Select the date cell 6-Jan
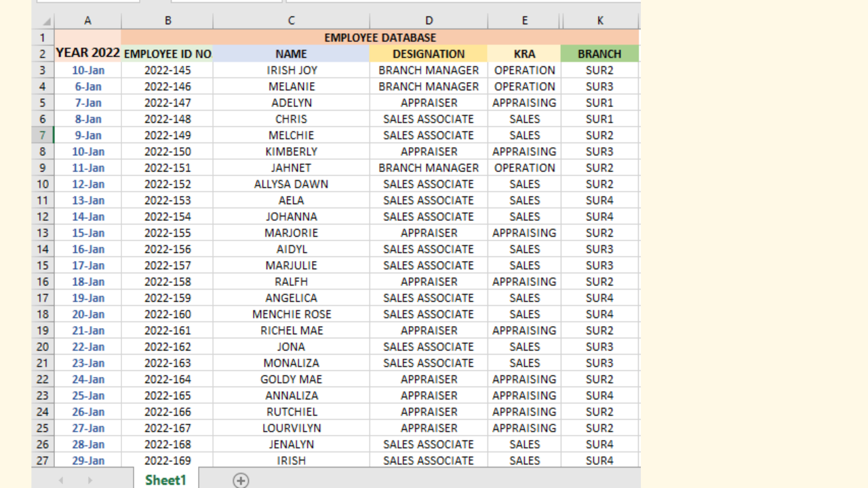868x488 pixels. click(x=87, y=87)
